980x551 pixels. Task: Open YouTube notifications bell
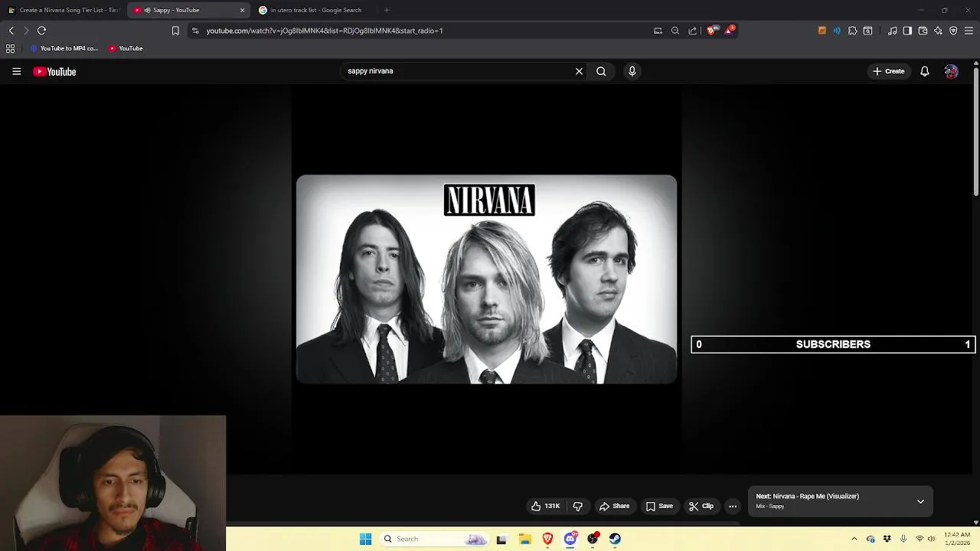[x=925, y=71]
